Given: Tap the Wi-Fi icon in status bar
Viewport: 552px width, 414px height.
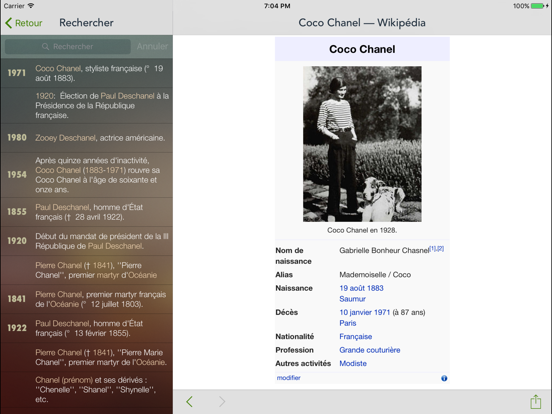Looking at the screenshot, I should (31, 6).
